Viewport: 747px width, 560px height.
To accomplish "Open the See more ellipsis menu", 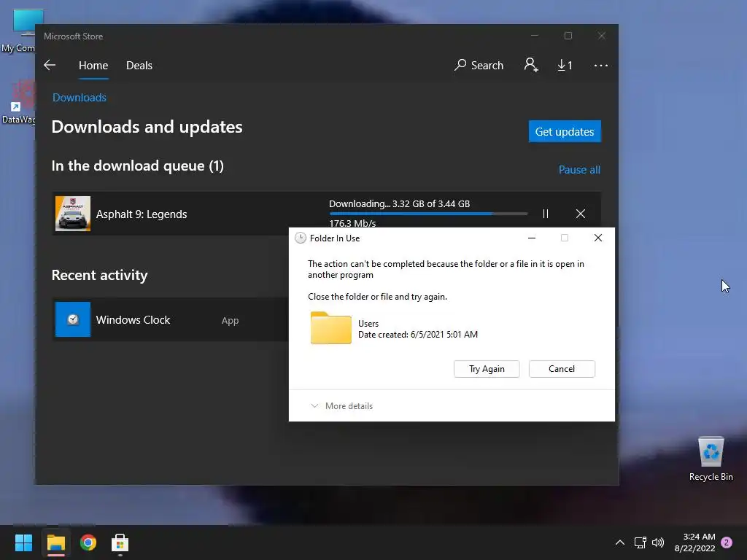I will pos(601,66).
